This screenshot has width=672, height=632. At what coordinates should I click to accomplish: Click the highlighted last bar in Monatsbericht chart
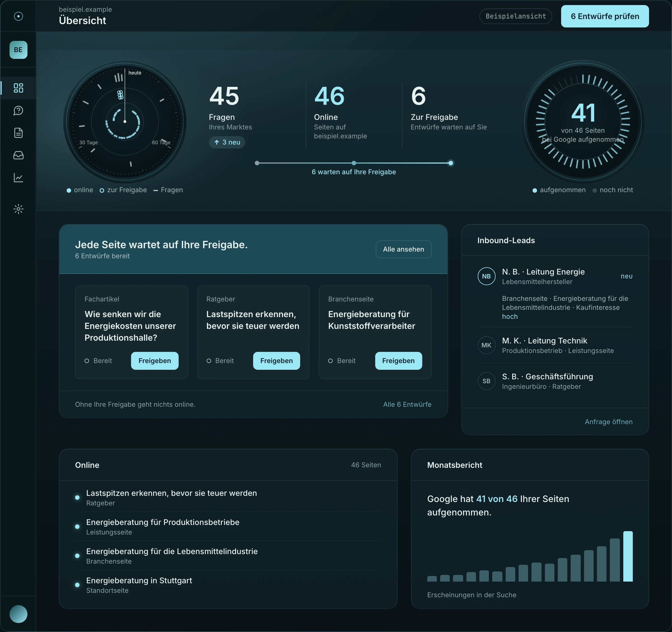(x=628, y=556)
